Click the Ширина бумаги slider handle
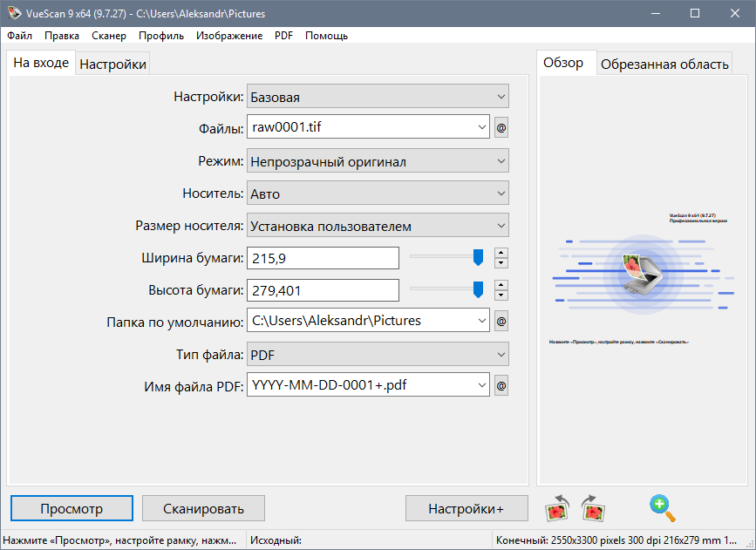Screen dimensions: 756x550 478,257
